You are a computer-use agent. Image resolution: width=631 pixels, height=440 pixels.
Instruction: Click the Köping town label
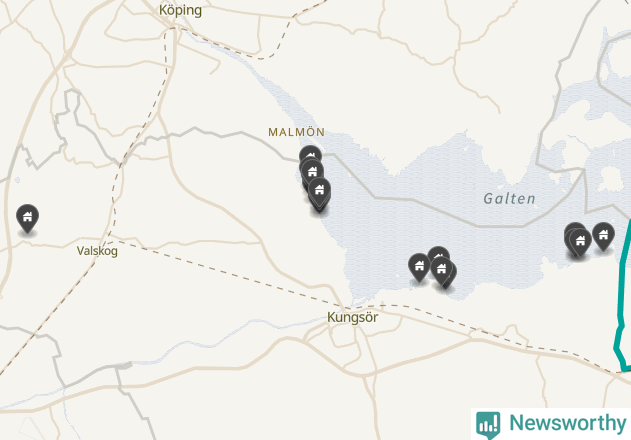pyautogui.click(x=180, y=10)
